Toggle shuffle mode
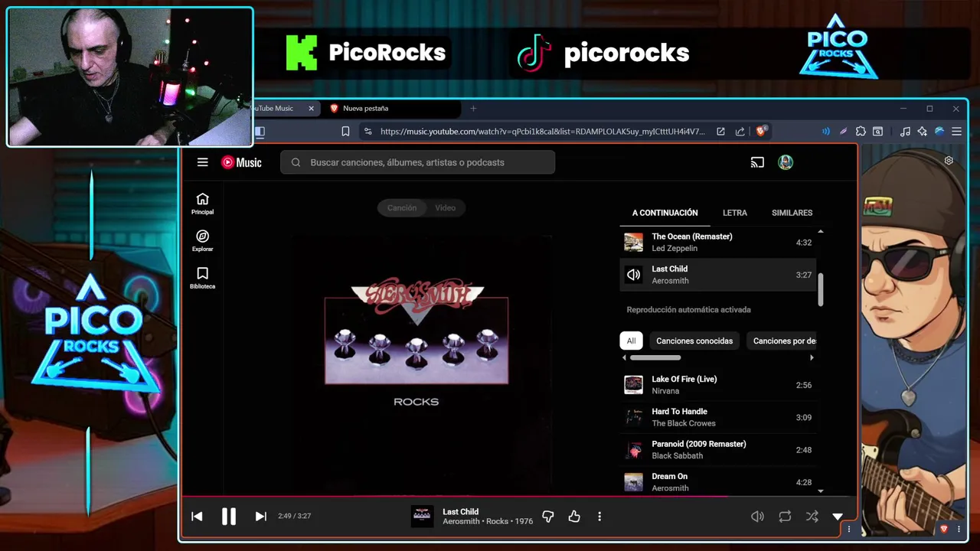Image resolution: width=980 pixels, height=551 pixels. (812, 517)
